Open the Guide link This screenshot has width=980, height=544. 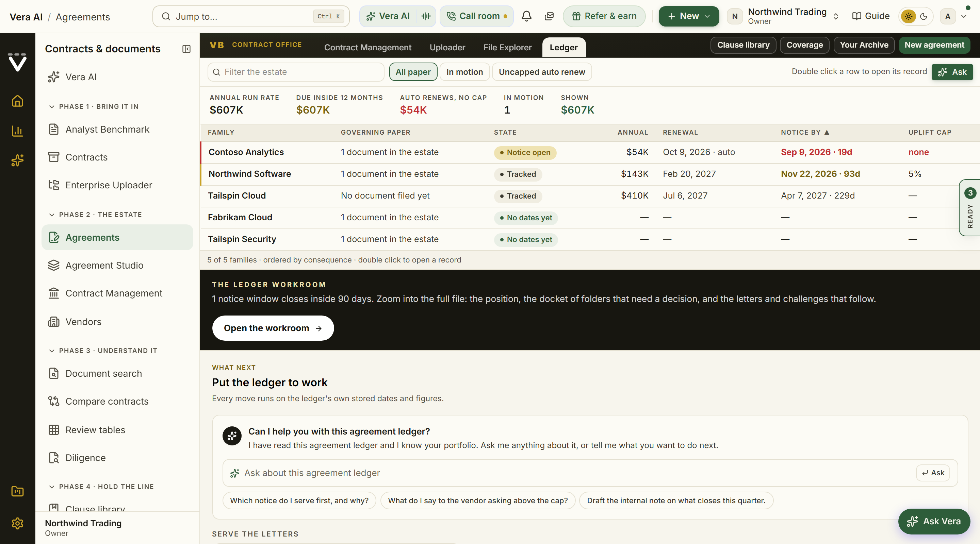(871, 16)
